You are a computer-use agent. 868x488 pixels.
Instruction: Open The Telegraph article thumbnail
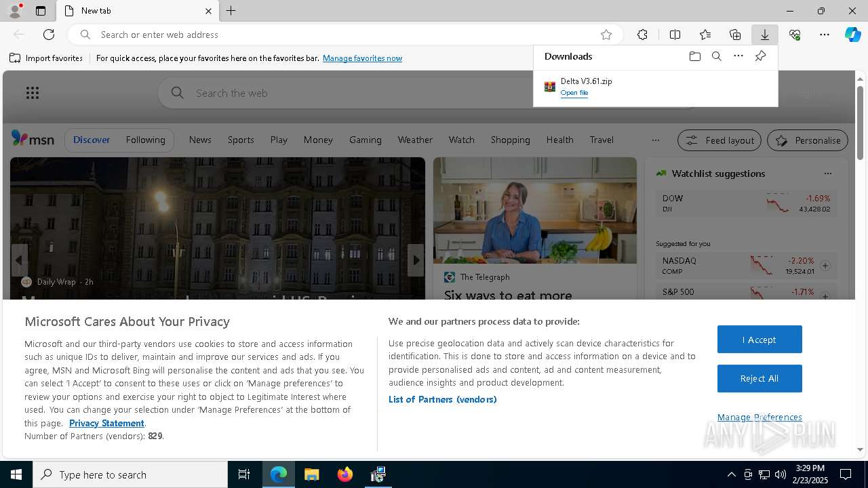tap(535, 211)
